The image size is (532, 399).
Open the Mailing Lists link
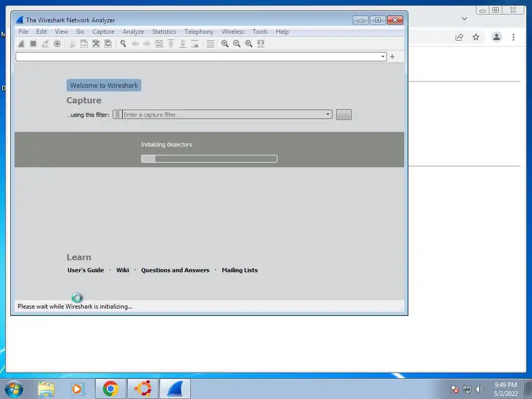point(240,270)
